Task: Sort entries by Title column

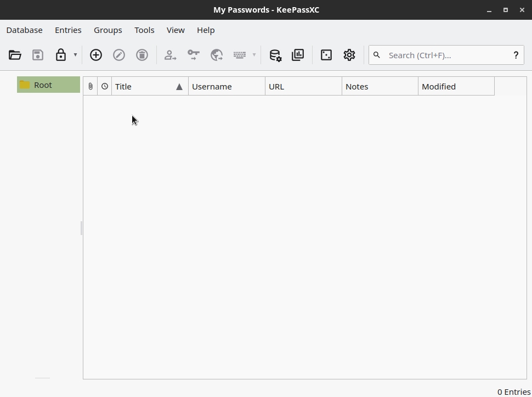Action: point(150,86)
